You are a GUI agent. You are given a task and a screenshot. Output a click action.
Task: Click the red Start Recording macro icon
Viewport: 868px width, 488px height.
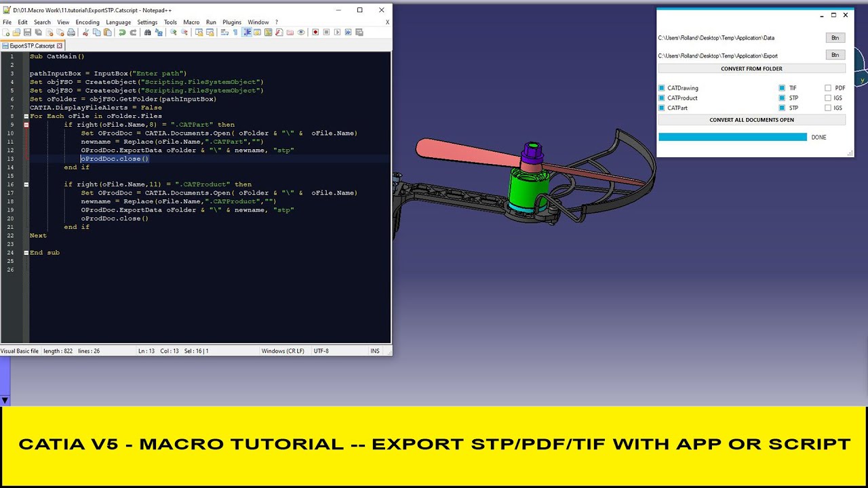pos(315,33)
